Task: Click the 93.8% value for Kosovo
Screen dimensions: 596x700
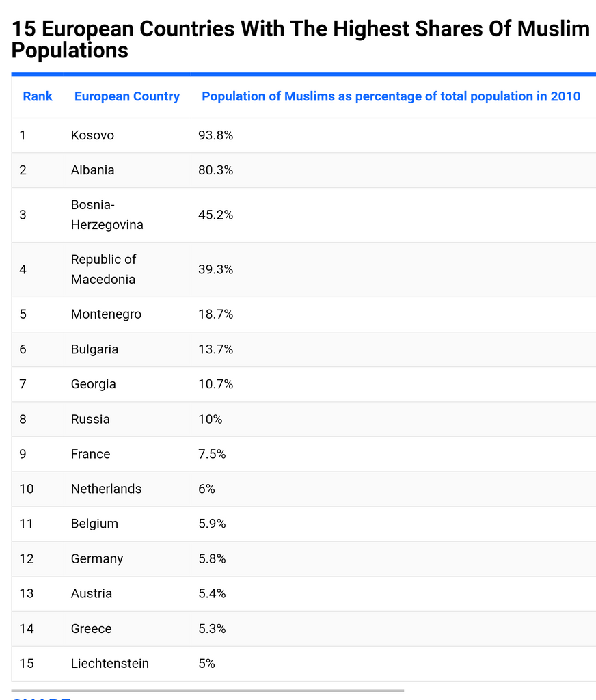Action: (215, 135)
